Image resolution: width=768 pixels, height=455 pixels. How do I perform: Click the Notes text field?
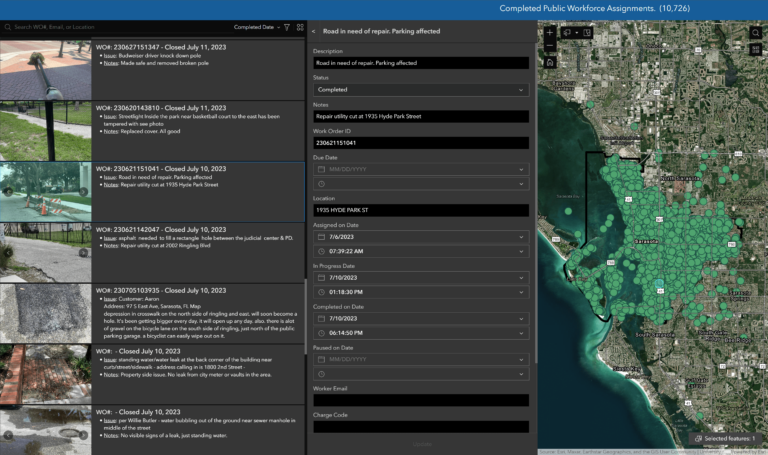pos(420,116)
